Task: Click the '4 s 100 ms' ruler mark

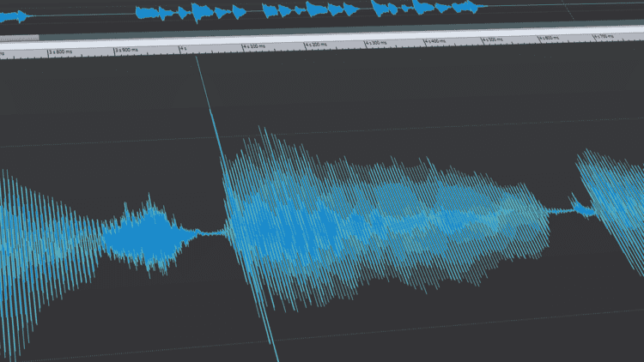Action: [255, 46]
